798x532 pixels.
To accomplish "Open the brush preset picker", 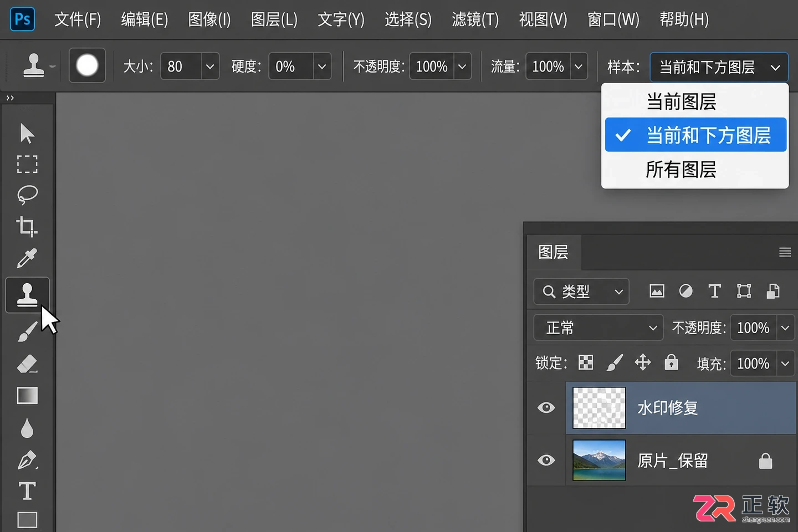I will [87, 65].
